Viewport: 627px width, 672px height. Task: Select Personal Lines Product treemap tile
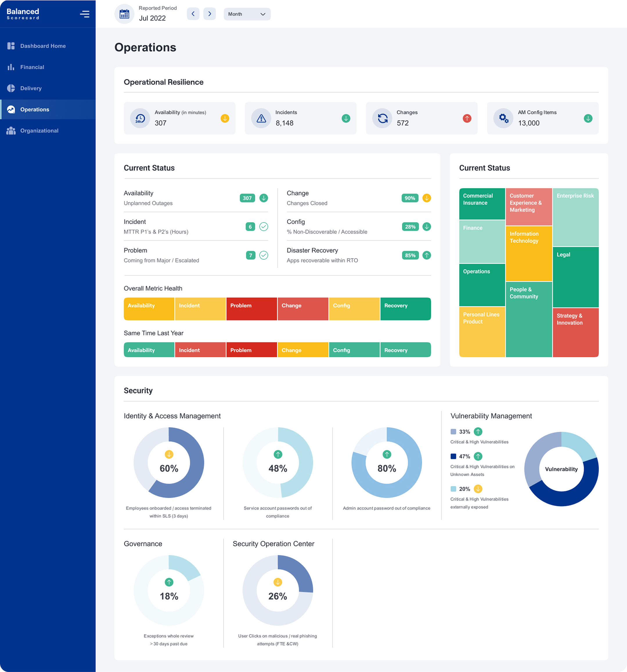[482, 332]
